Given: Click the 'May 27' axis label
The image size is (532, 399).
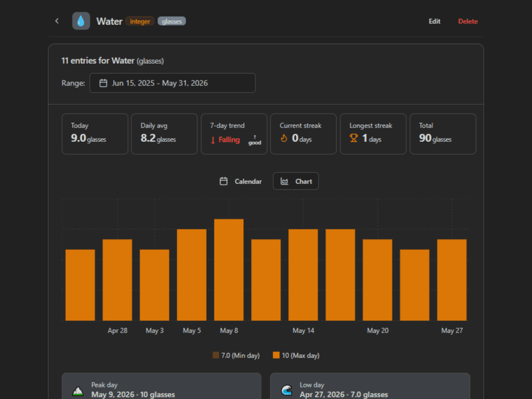Looking at the screenshot, I should [x=452, y=330].
